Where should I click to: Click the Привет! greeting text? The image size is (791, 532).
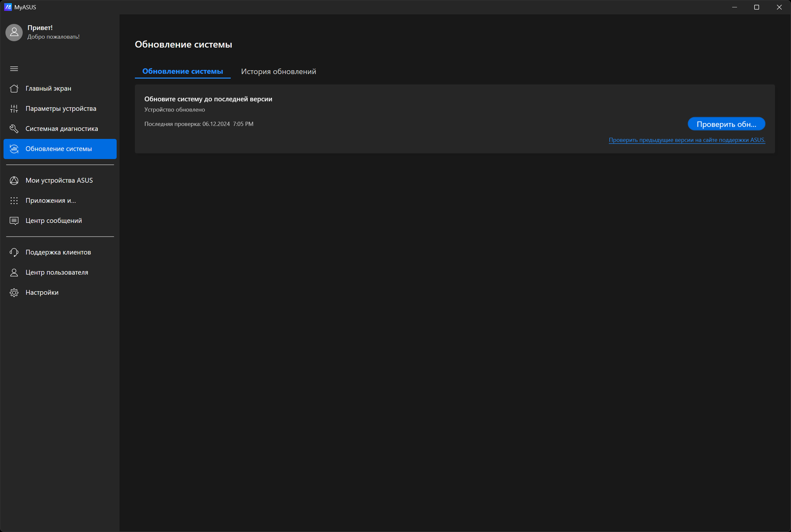pyautogui.click(x=40, y=28)
